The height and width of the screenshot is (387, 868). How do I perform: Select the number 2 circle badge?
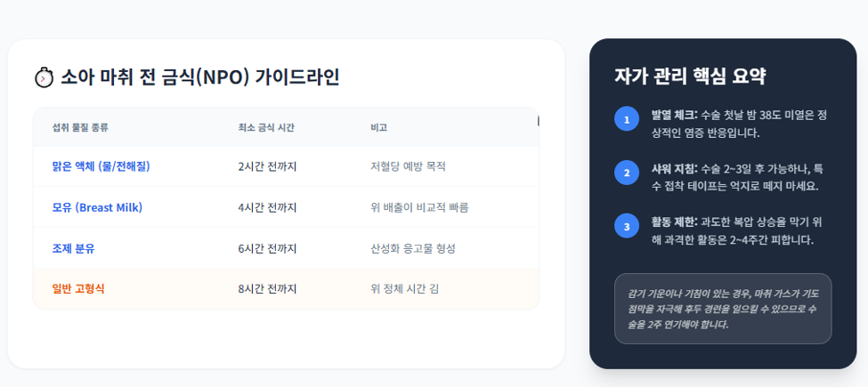click(627, 173)
